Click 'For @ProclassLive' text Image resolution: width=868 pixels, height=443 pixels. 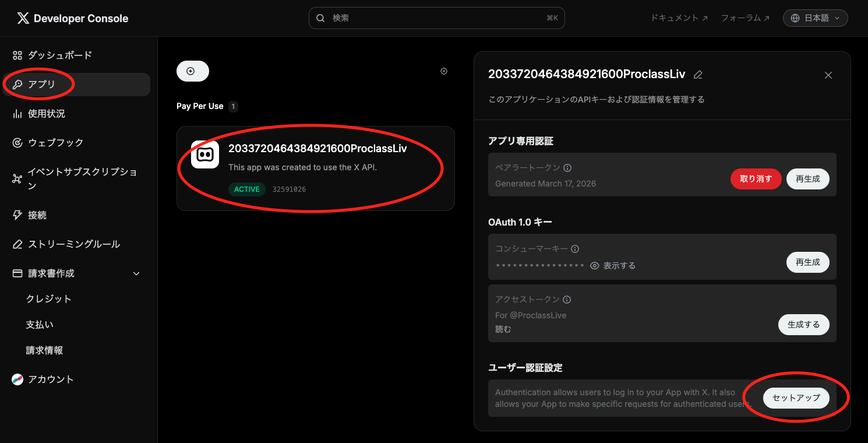point(531,315)
